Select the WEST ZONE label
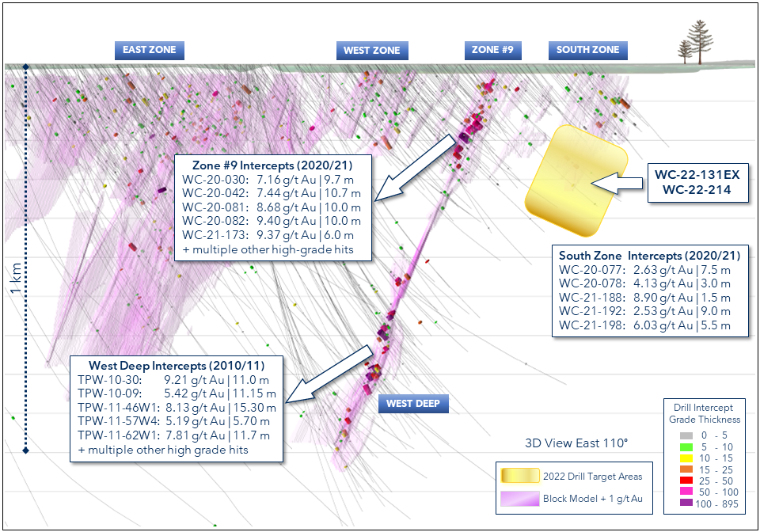760x532 pixels. (371, 51)
